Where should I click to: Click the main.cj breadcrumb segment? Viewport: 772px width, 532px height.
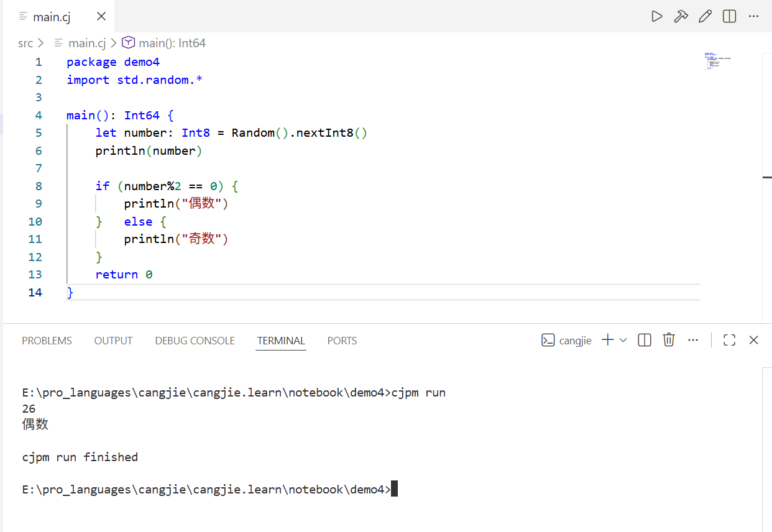coord(86,43)
